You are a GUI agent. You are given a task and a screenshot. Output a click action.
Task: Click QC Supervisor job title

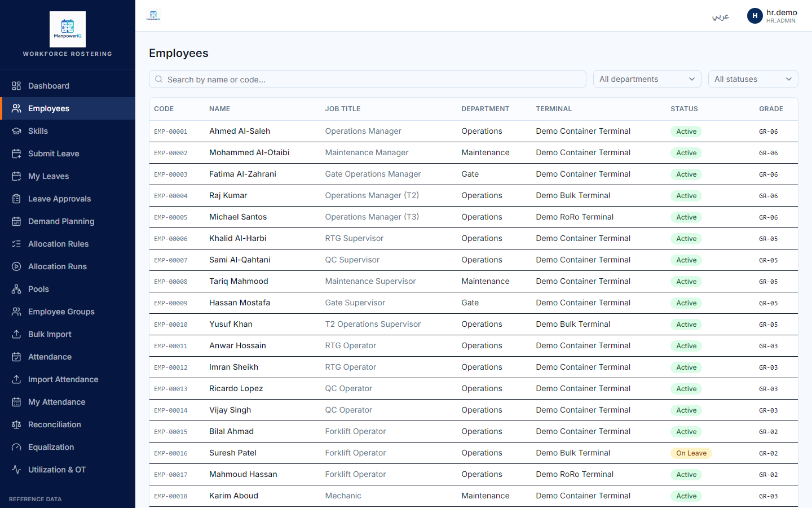(x=352, y=260)
